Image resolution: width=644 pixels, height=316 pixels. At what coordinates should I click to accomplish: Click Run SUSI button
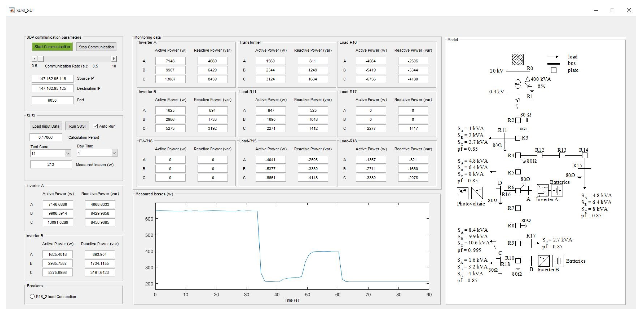77,126
